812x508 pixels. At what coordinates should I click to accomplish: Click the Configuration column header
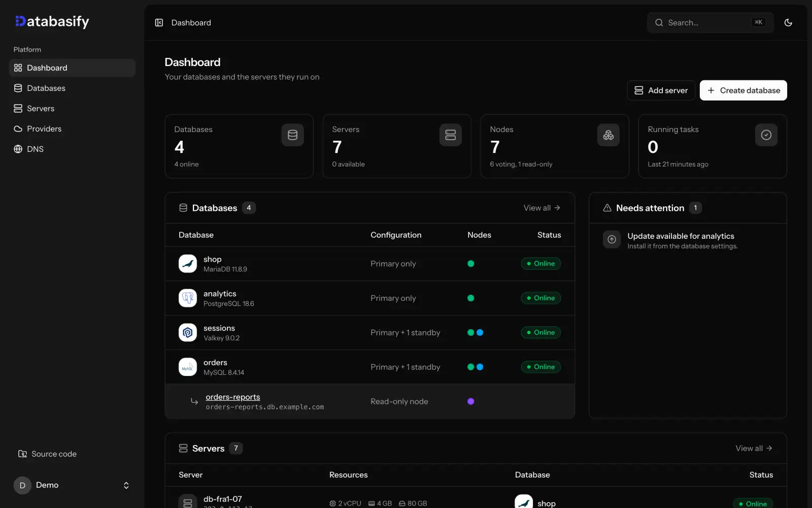396,235
